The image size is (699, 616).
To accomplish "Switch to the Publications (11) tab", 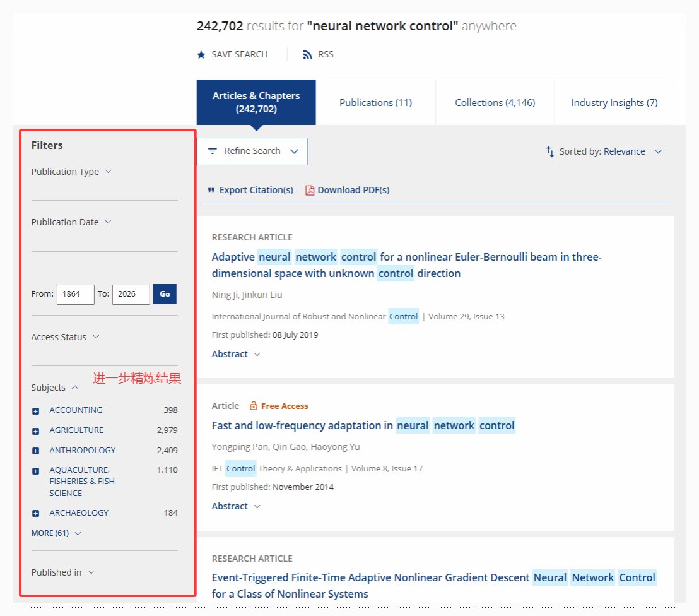I will tap(375, 102).
